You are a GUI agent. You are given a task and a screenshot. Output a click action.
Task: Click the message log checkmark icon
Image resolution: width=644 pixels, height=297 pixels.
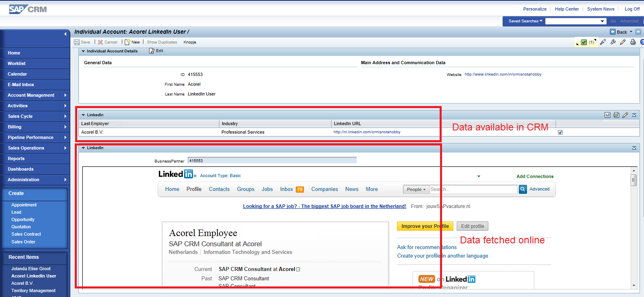pos(584,42)
